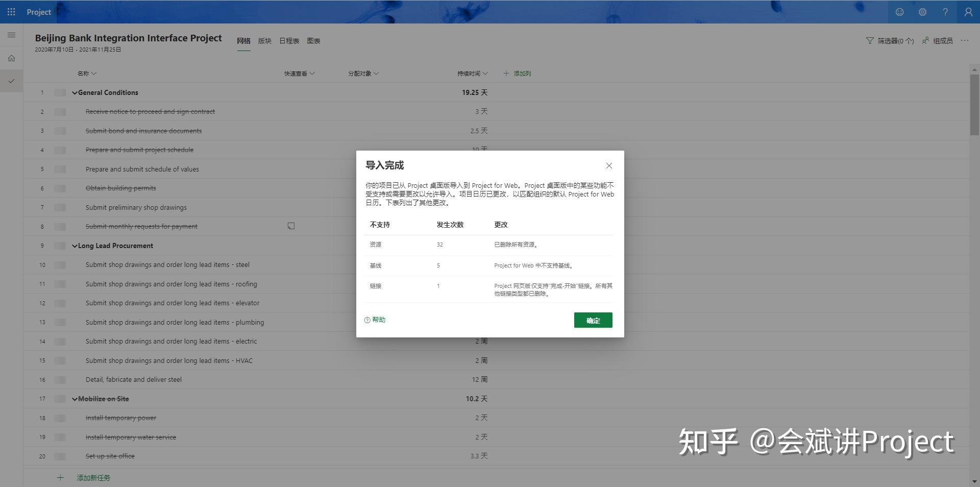This screenshot has height=487, width=980.
Task: Close the import complete dialog
Action: click(x=609, y=165)
